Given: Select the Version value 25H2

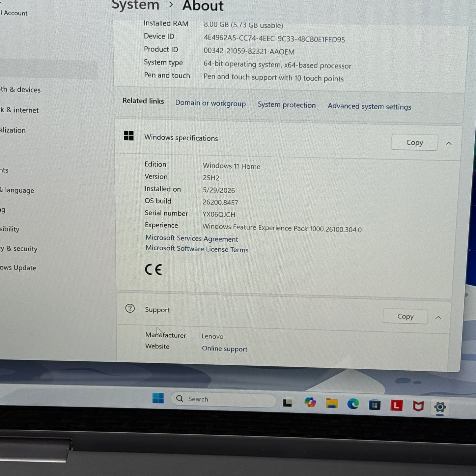Looking at the screenshot, I should 211,178.
